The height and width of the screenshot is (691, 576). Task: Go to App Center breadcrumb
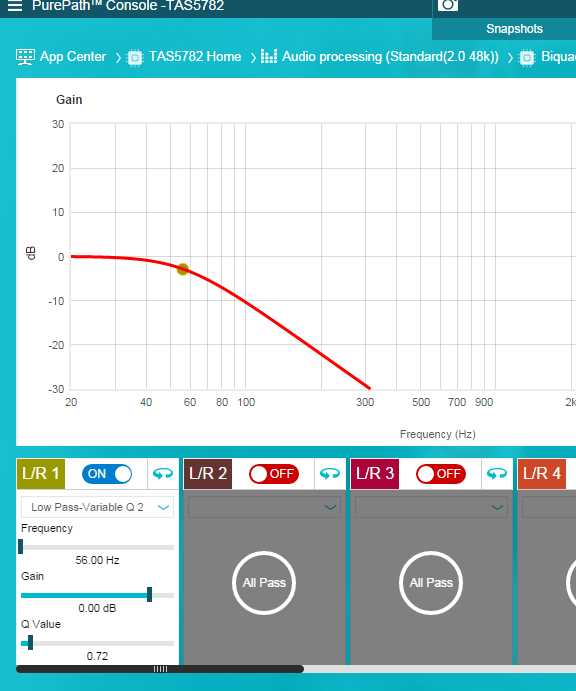pyautogui.click(x=73, y=56)
